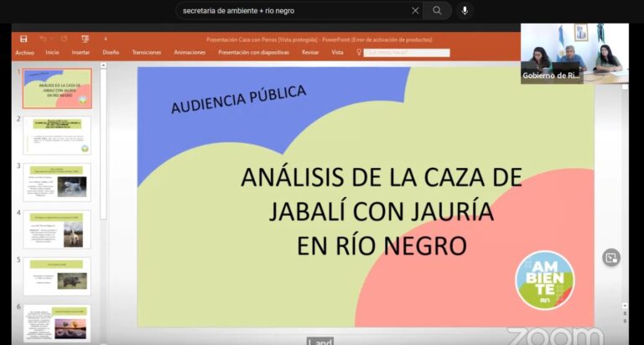
Task: Click the Revisar ribbon tab
Action: pos(310,52)
